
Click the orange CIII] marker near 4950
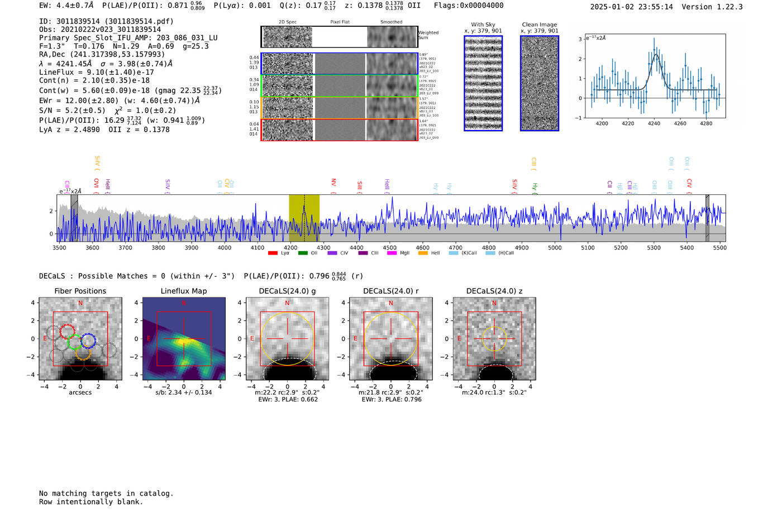[x=533, y=163]
